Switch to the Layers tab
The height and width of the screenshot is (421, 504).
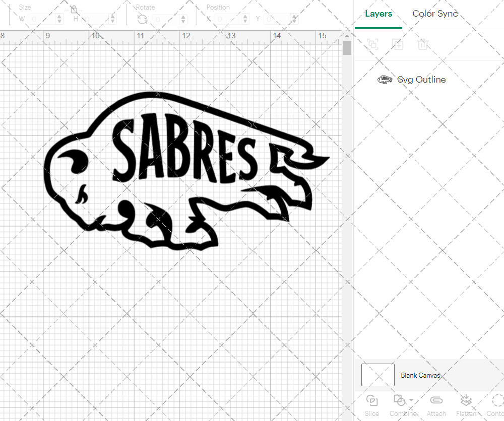(x=379, y=14)
